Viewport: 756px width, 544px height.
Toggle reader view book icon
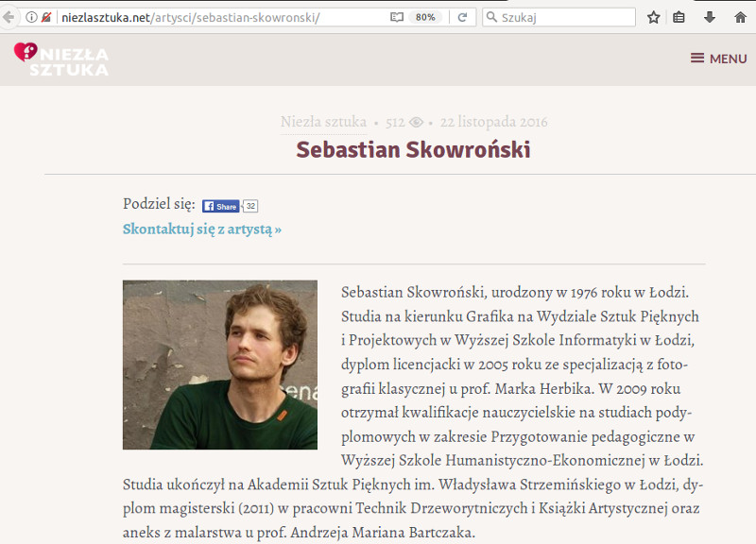[x=397, y=17]
